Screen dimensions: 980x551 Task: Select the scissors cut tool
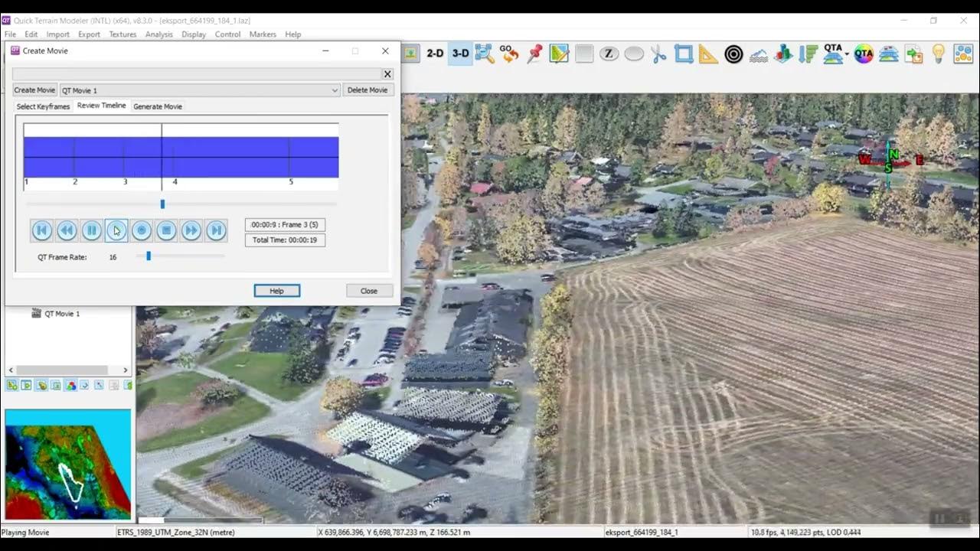pos(658,54)
